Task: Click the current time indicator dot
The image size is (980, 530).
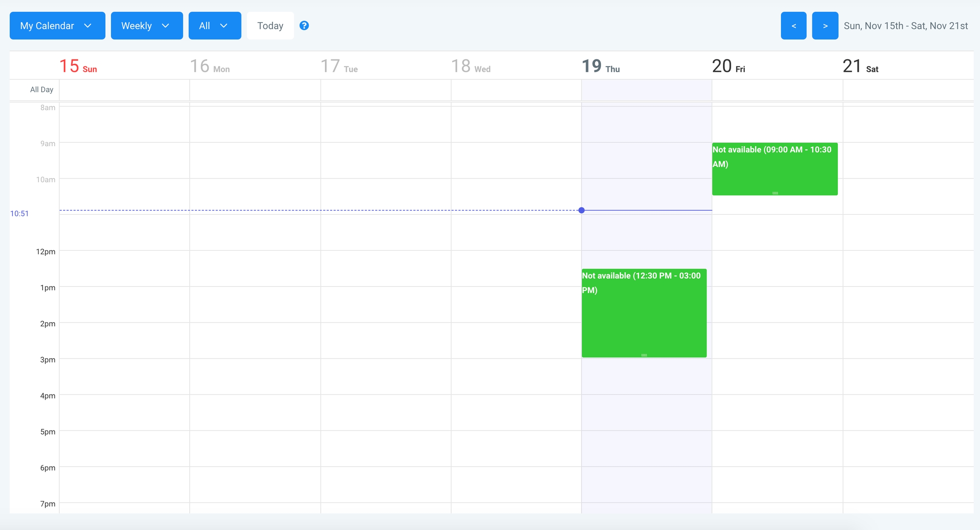Action: tap(581, 210)
